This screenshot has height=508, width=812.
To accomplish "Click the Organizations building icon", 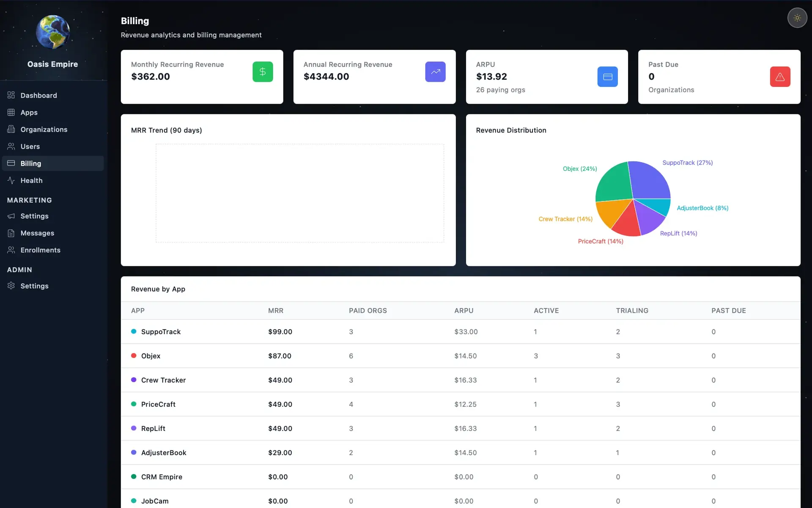I will click(x=11, y=129).
